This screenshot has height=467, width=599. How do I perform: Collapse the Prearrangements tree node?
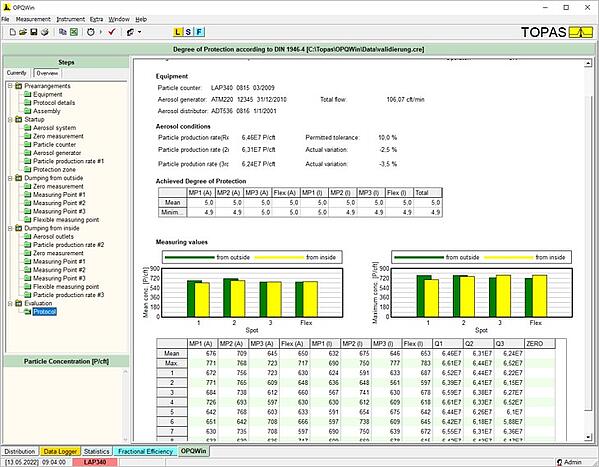coord(10,86)
